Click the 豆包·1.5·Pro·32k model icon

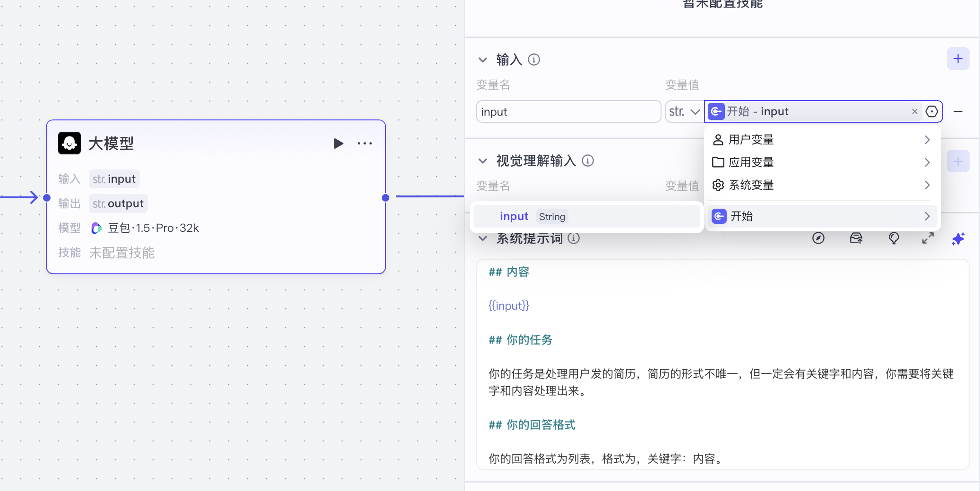tap(96, 228)
